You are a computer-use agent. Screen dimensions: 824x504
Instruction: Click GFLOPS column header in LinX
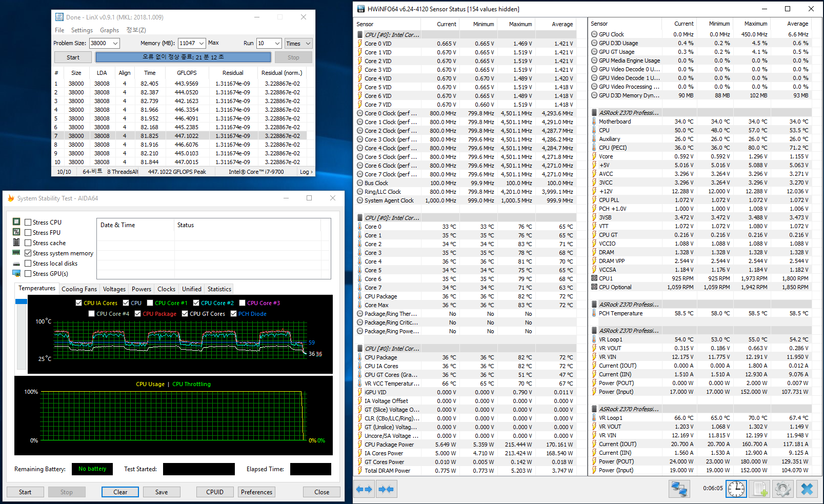pos(187,73)
